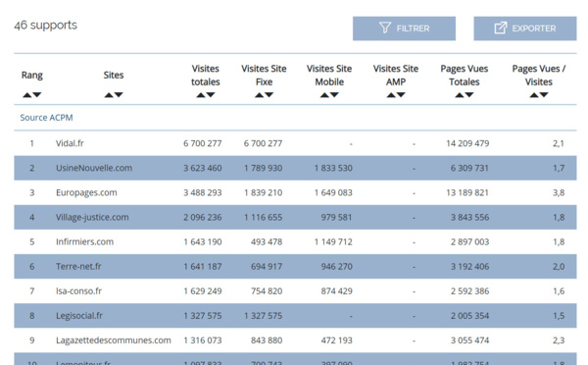Select Village-justice.com row
Image resolution: width=588 pixels, height=365 pixels.
295,217
